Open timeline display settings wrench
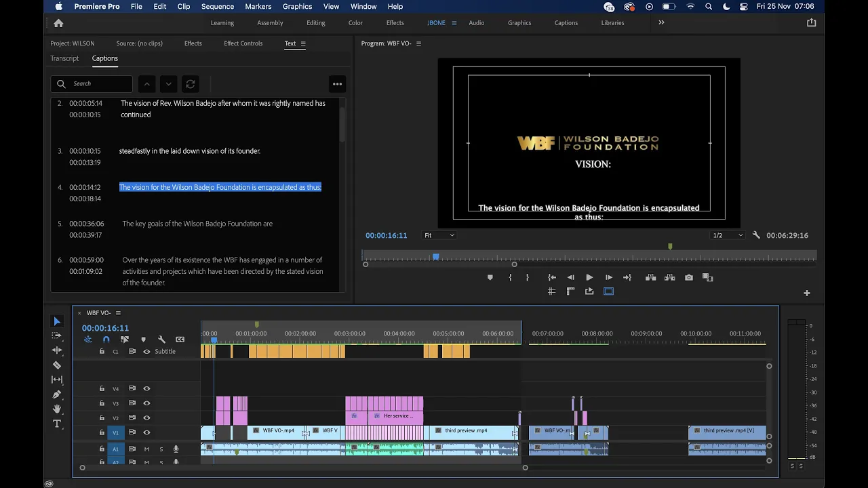Screen dimensions: 868x488 point(161,340)
